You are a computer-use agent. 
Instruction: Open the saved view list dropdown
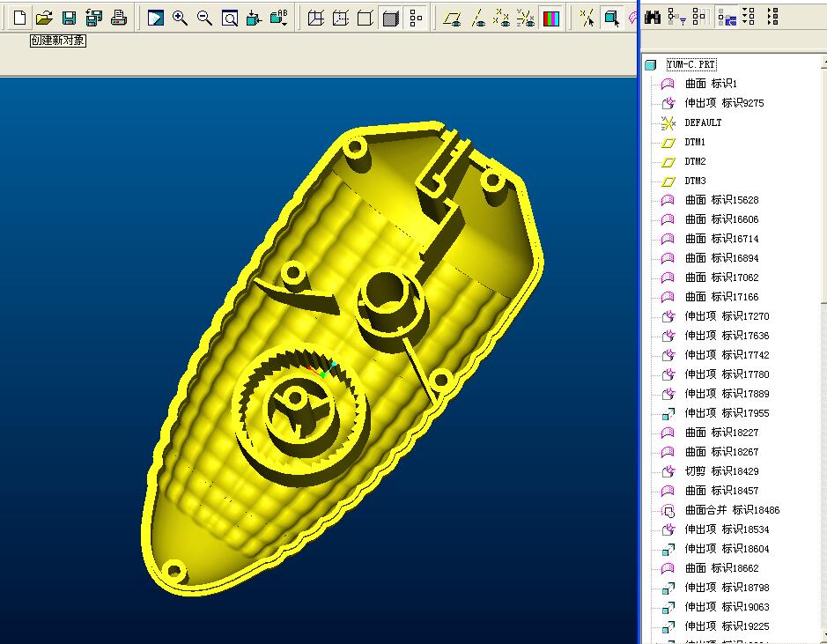[279, 18]
